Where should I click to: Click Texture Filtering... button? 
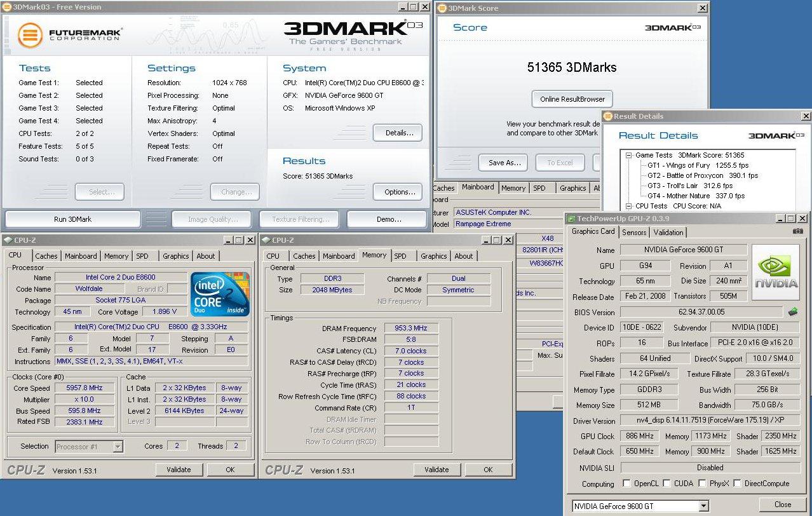pos(301,219)
